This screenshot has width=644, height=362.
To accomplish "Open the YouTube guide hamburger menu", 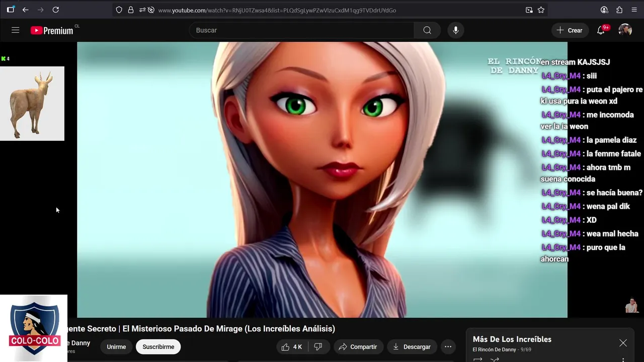I will click(x=16, y=30).
